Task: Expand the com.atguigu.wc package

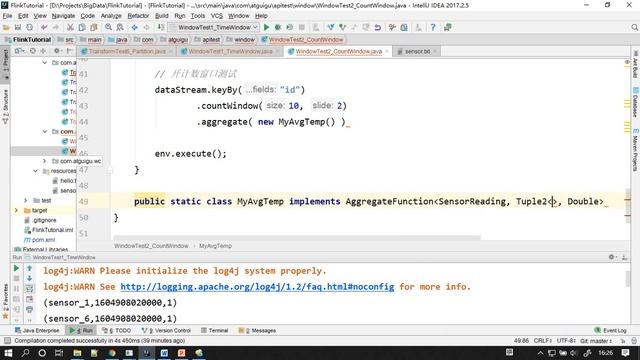Action: click(x=44, y=161)
